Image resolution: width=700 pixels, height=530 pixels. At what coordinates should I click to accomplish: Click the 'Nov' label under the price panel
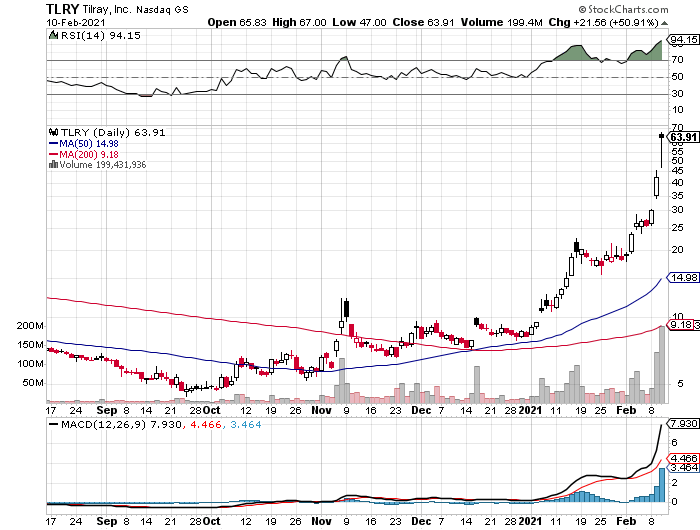(321, 410)
